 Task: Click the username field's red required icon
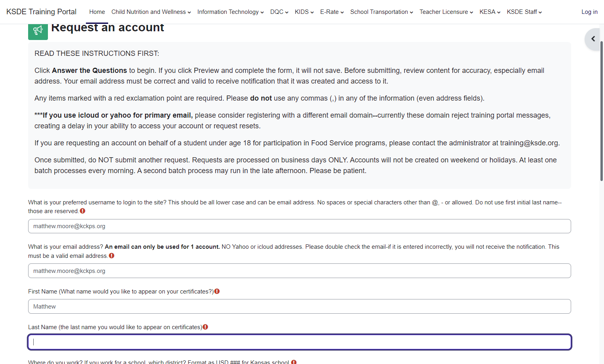tap(82, 211)
